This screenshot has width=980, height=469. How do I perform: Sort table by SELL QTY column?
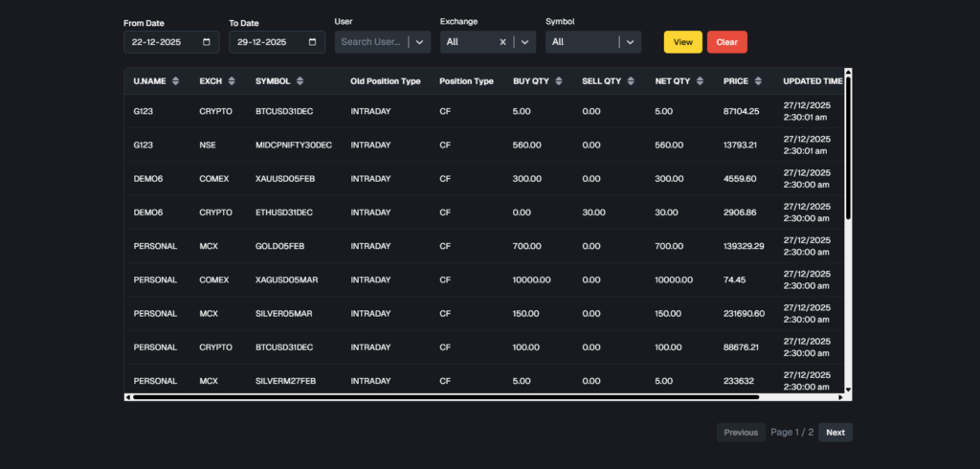click(x=631, y=81)
